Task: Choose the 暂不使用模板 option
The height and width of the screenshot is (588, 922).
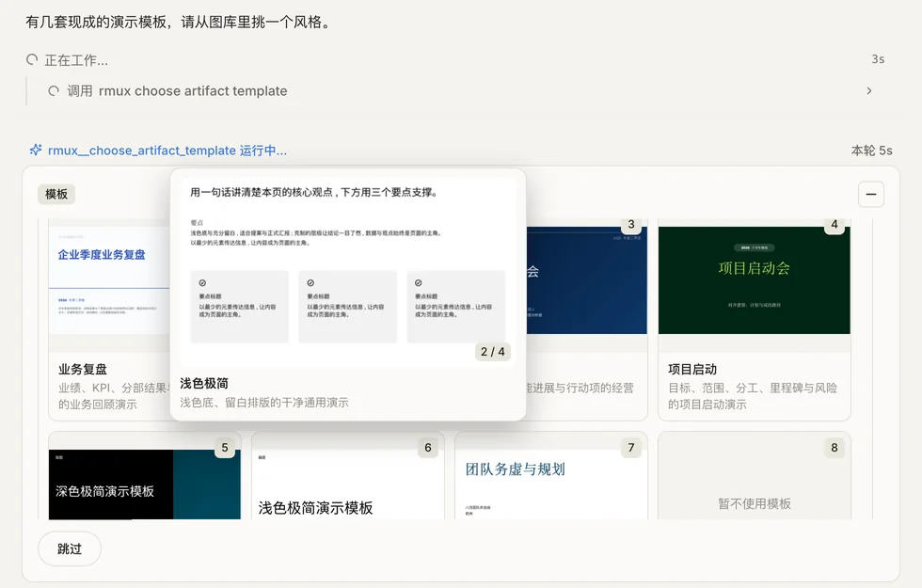Action: tap(754, 476)
